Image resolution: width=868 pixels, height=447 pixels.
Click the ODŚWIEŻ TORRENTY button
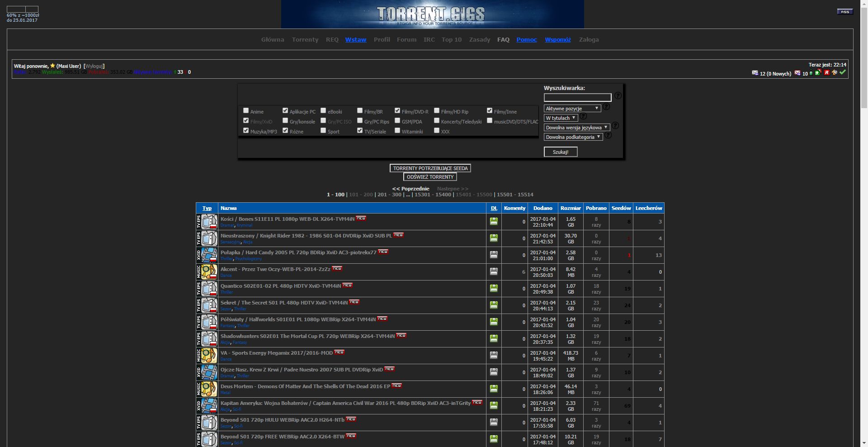point(430,177)
